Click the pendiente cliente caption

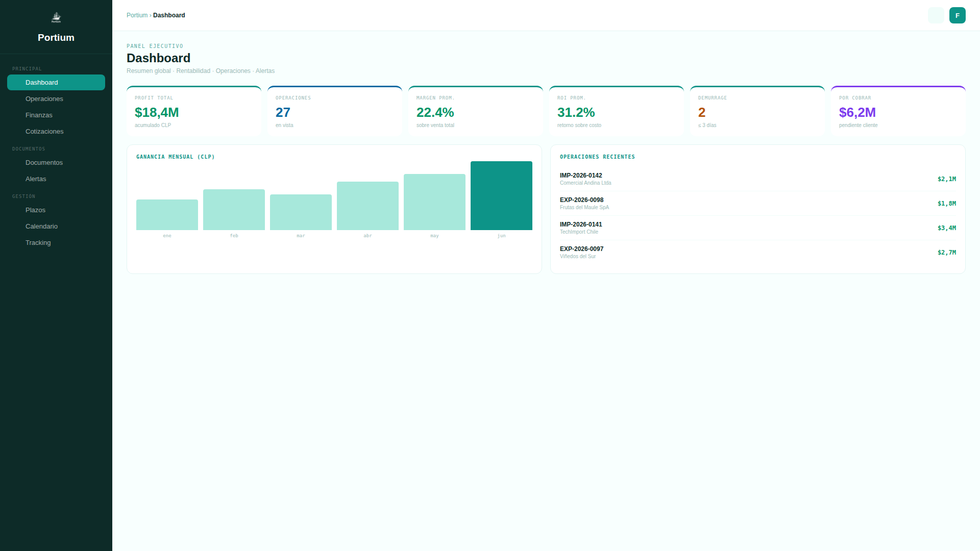(858, 126)
